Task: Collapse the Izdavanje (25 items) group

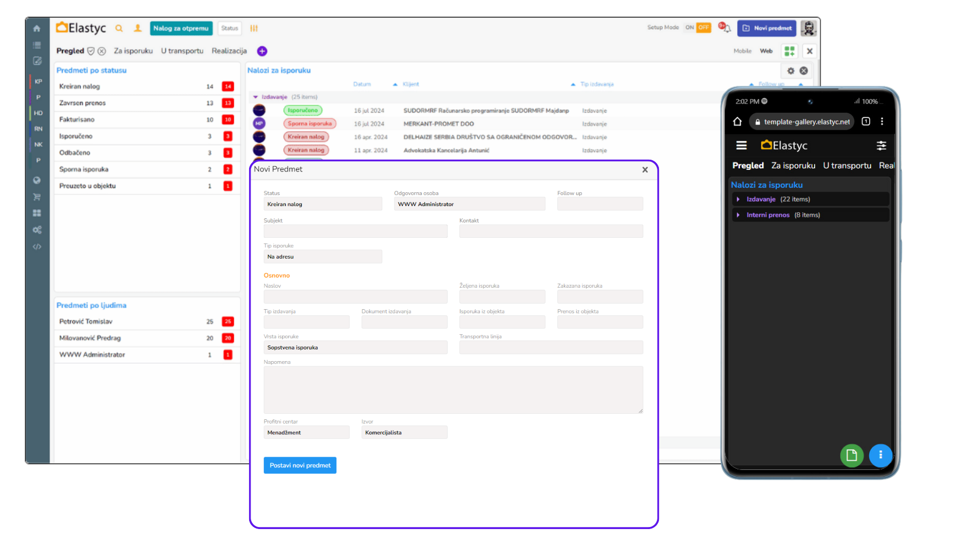Action: pyautogui.click(x=256, y=97)
